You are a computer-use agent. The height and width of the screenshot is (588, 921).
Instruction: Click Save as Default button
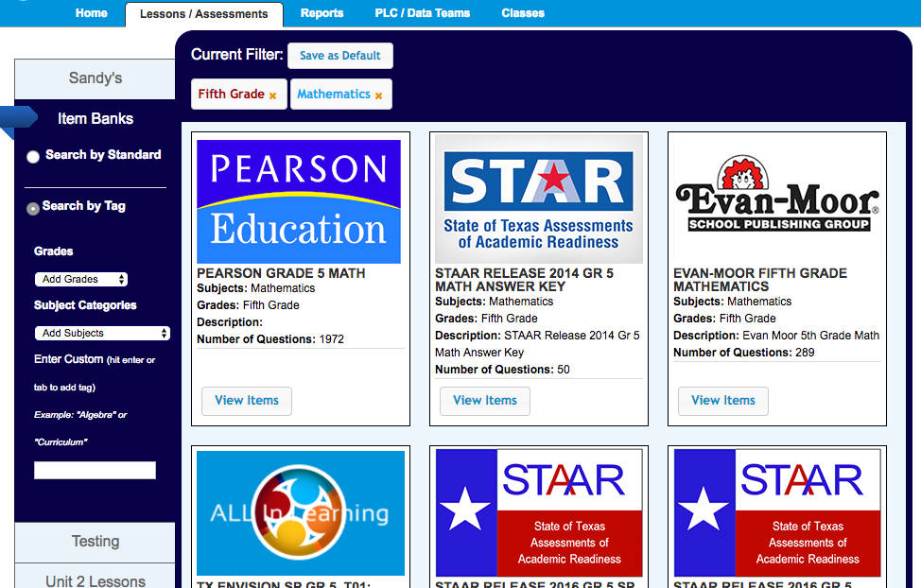[x=339, y=56]
